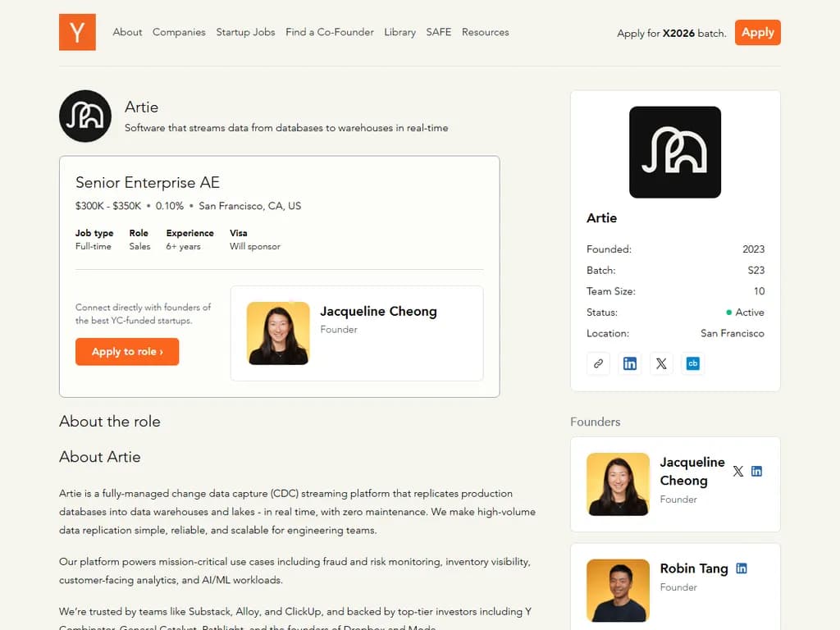
Task: Open the Companies menu item
Action: pos(179,32)
